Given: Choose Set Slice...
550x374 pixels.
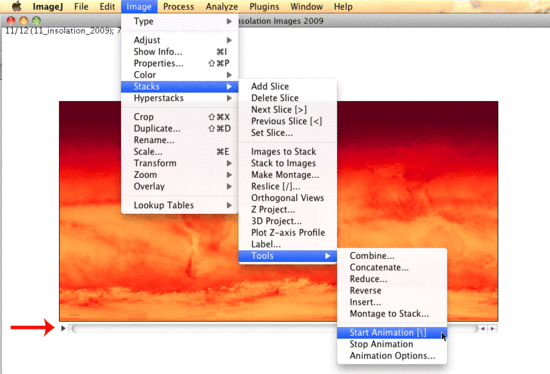Looking at the screenshot, I should (288, 133).
